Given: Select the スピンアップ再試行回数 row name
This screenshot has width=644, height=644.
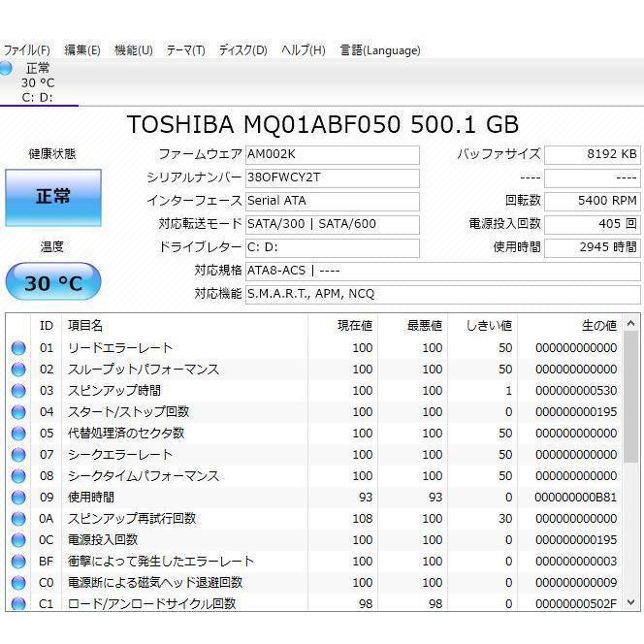Looking at the screenshot, I should [x=132, y=519].
